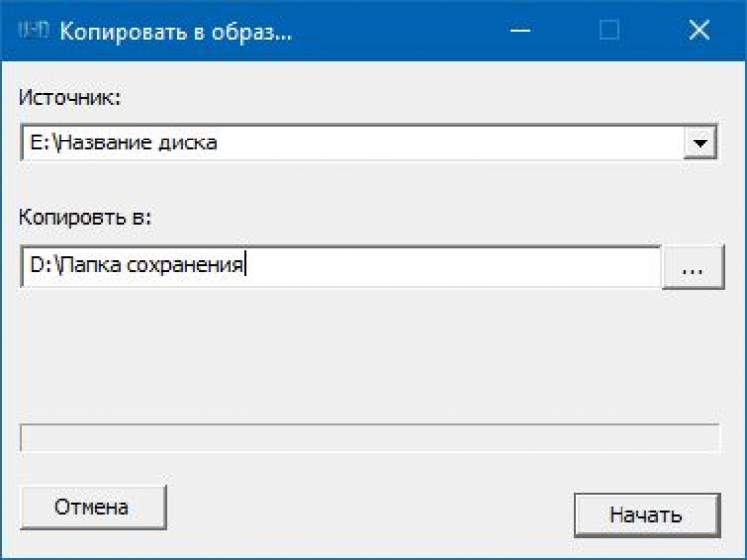Screen dimensions: 747x560
Task: Click the maximize button in the title bar
Action: (x=609, y=31)
